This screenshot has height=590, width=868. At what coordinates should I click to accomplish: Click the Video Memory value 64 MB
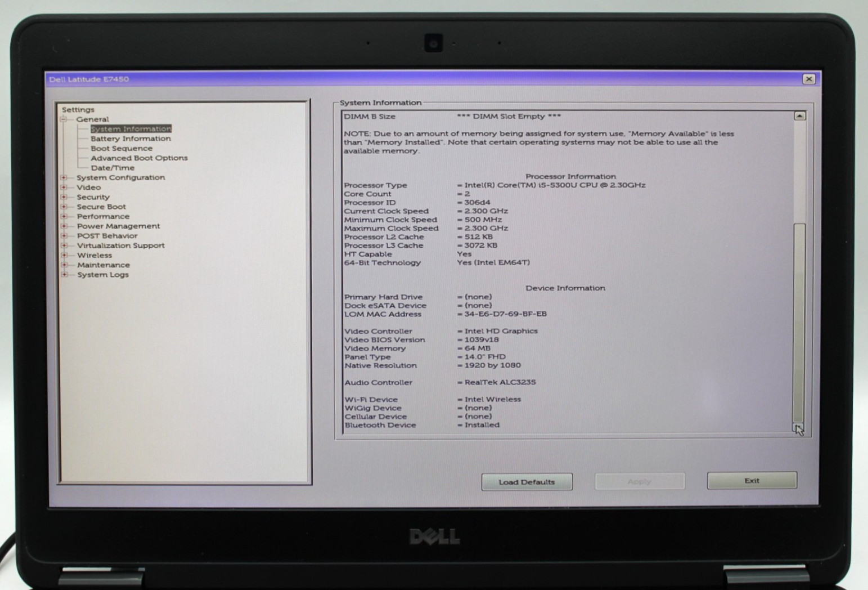point(478,348)
